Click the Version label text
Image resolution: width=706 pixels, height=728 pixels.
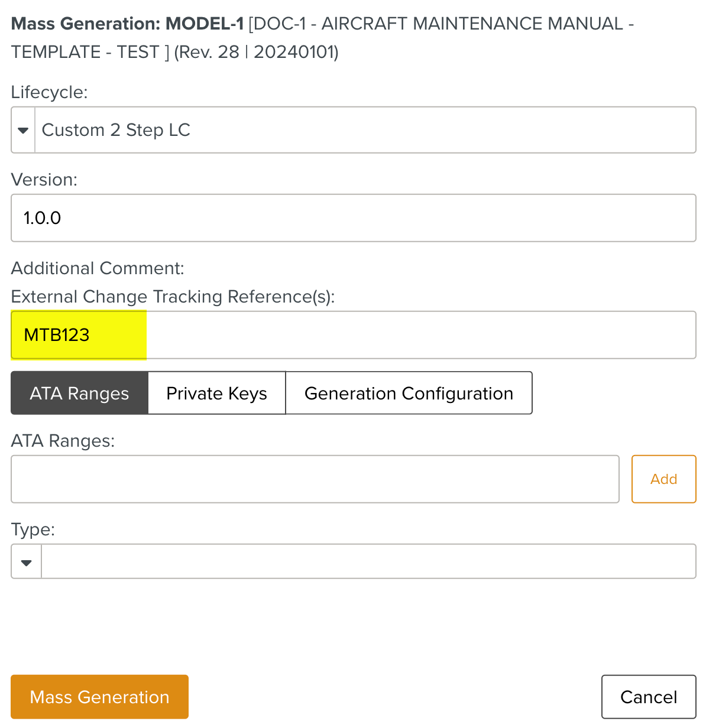[44, 180]
